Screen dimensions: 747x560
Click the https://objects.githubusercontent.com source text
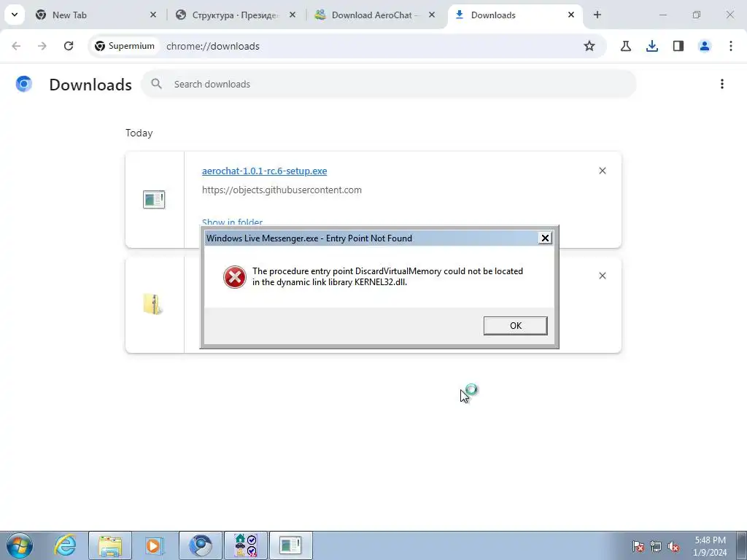(282, 190)
